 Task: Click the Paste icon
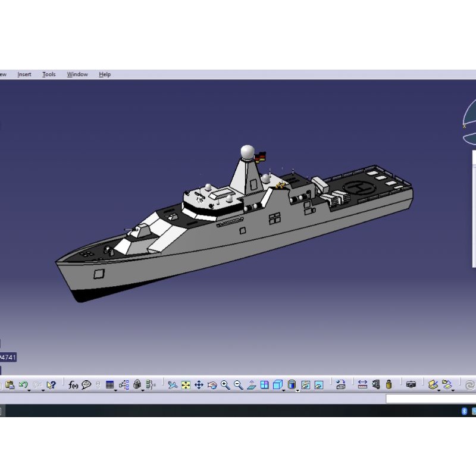[10, 384]
